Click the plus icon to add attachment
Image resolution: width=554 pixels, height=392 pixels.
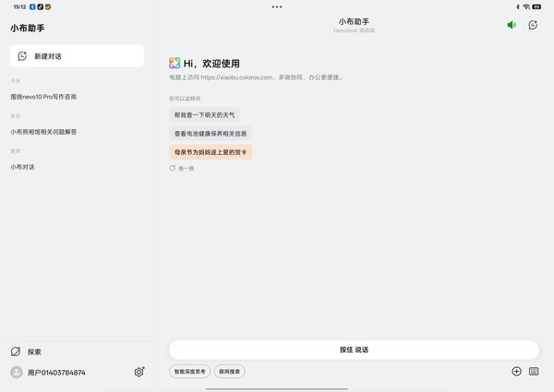point(516,371)
